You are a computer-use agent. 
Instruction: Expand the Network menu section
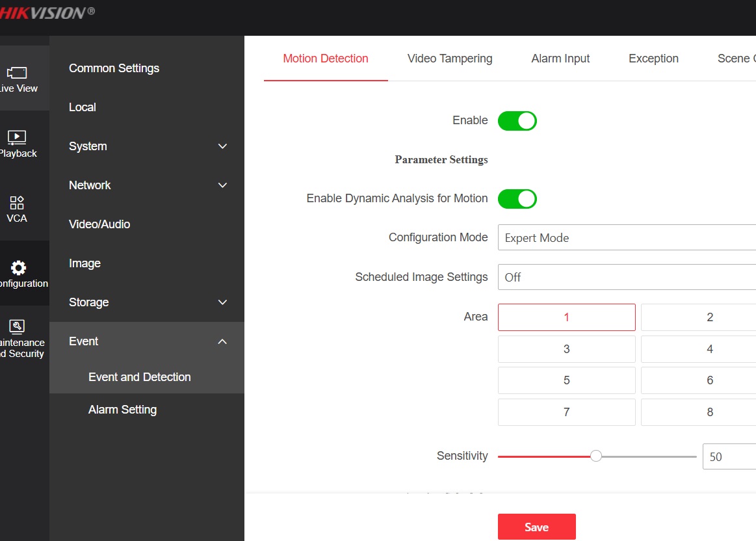pyautogui.click(x=222, y=185)
